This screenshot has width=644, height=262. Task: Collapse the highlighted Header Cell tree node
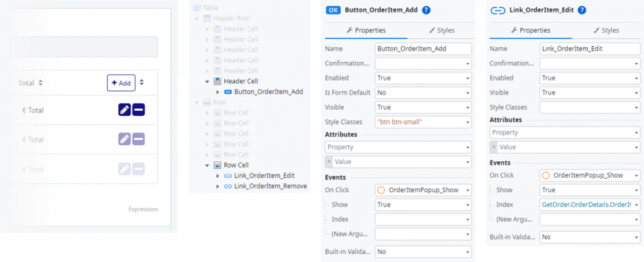(x=208, y=81)
